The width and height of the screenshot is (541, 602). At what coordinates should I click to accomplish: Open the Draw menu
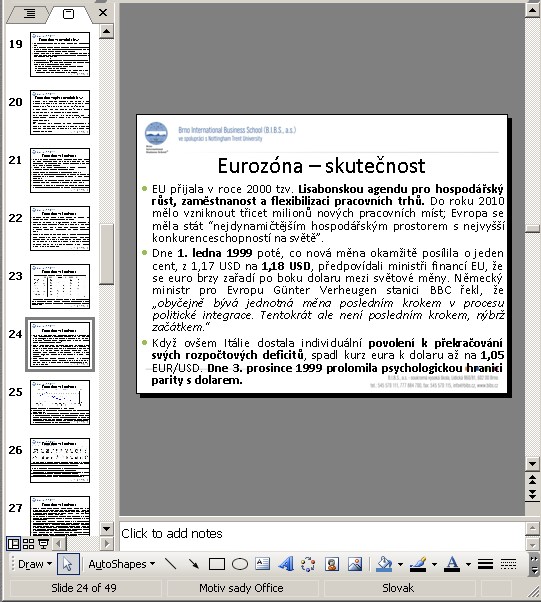coord(35,564)
